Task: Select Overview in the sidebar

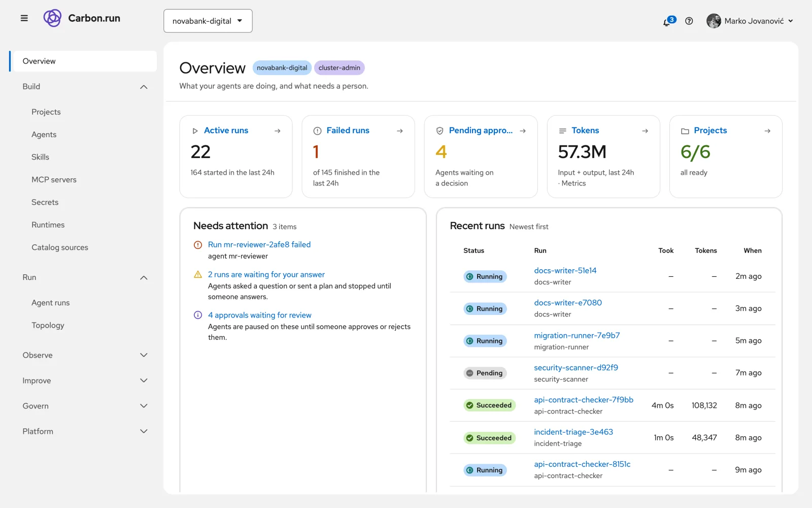Action: pos(83,61)
